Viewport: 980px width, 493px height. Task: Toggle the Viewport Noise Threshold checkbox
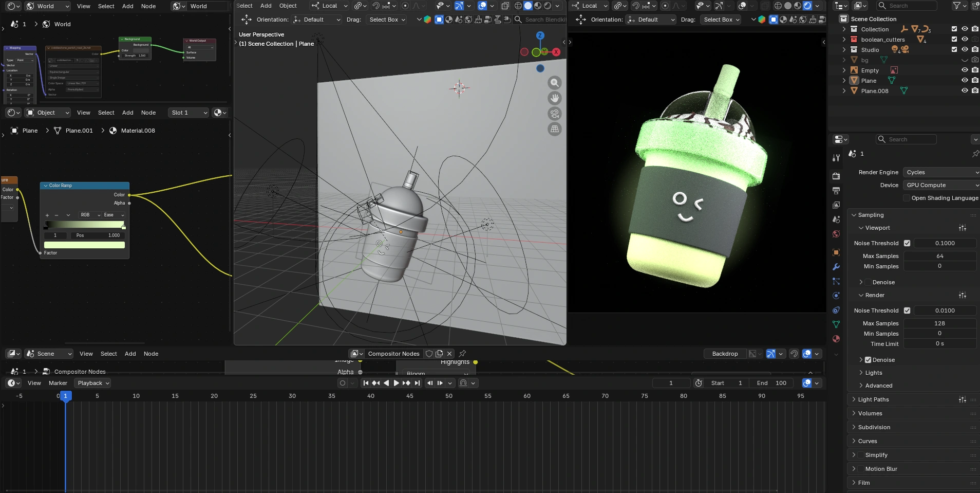(x=907, y=243)
